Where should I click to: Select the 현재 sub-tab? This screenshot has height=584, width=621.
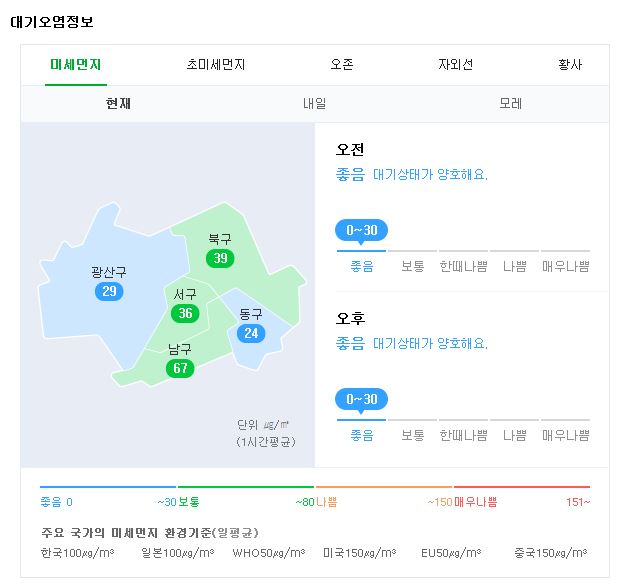[118, 104]
